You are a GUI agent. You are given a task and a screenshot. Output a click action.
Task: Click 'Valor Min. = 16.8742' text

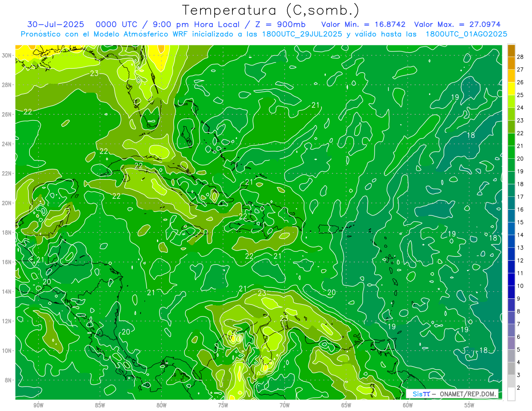[364, 24]
